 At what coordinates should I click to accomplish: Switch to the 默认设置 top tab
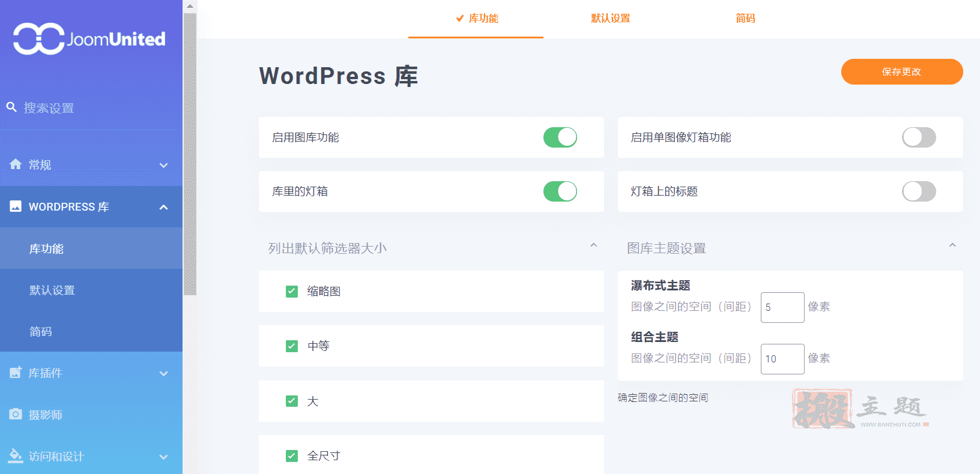611,19
